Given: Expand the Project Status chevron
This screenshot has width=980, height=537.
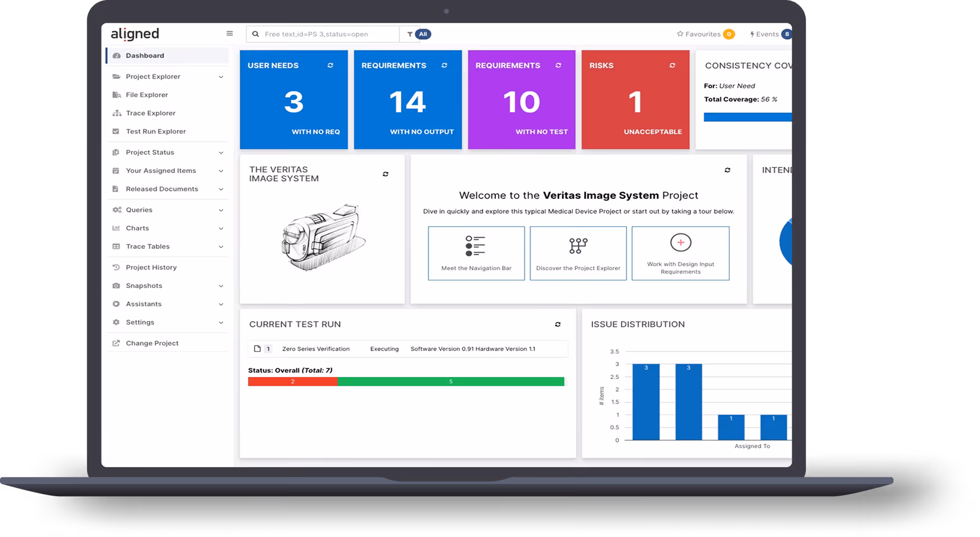Looking at the screenshot, I should point(221,153).
